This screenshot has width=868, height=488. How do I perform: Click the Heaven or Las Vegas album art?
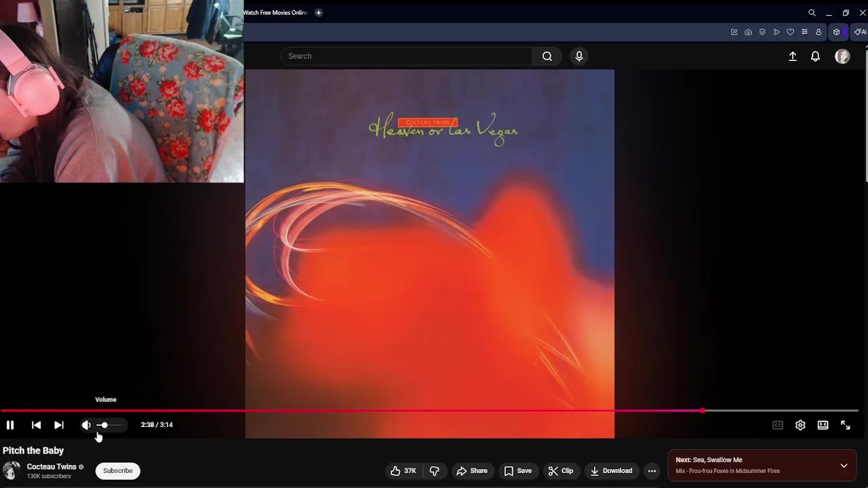pos(430,253)
